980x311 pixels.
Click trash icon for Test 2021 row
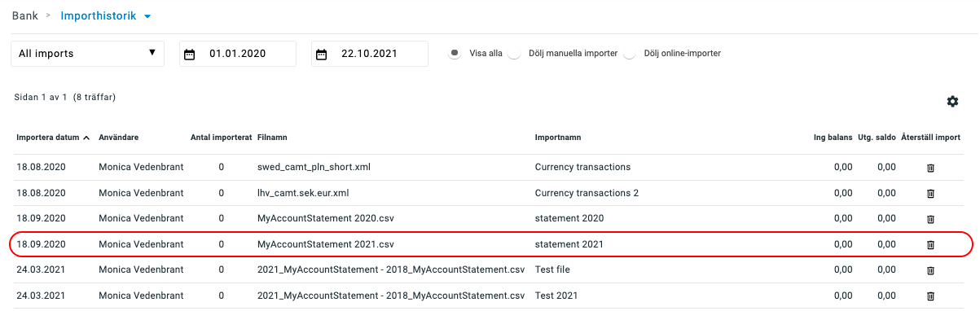click(930, 296)
